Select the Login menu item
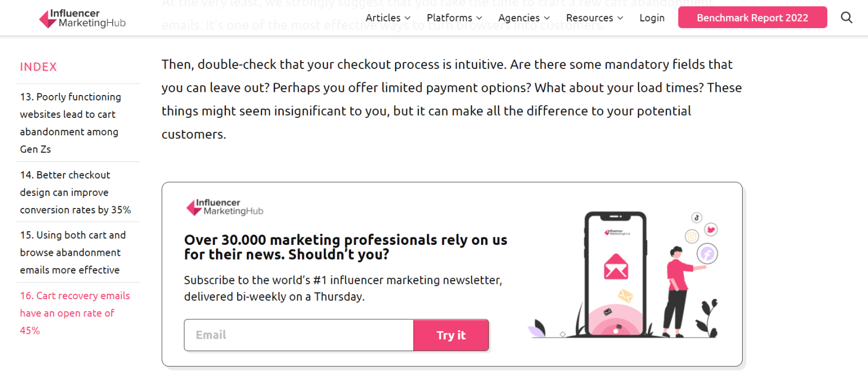 [x=652, y=17]
